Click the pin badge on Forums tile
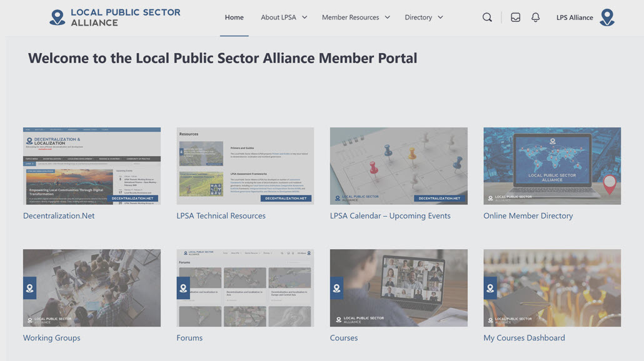The image size is (644, 361). click(x=183, y=289)
